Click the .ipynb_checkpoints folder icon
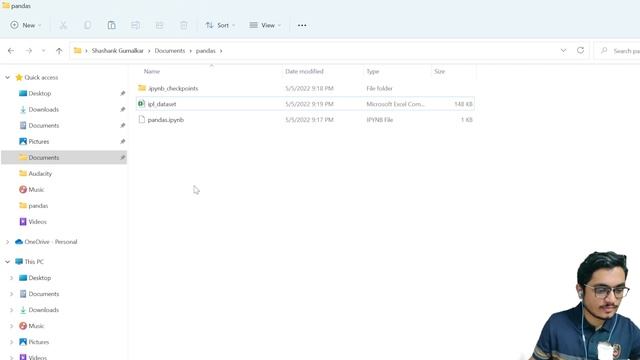The height and width of the screenshot is (360, 640). click(142, 88)
